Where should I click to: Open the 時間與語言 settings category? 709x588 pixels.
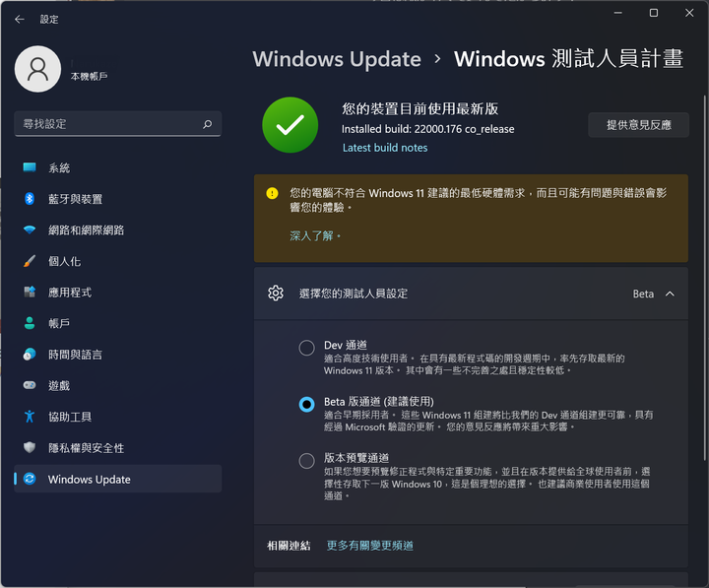[117, 355]
